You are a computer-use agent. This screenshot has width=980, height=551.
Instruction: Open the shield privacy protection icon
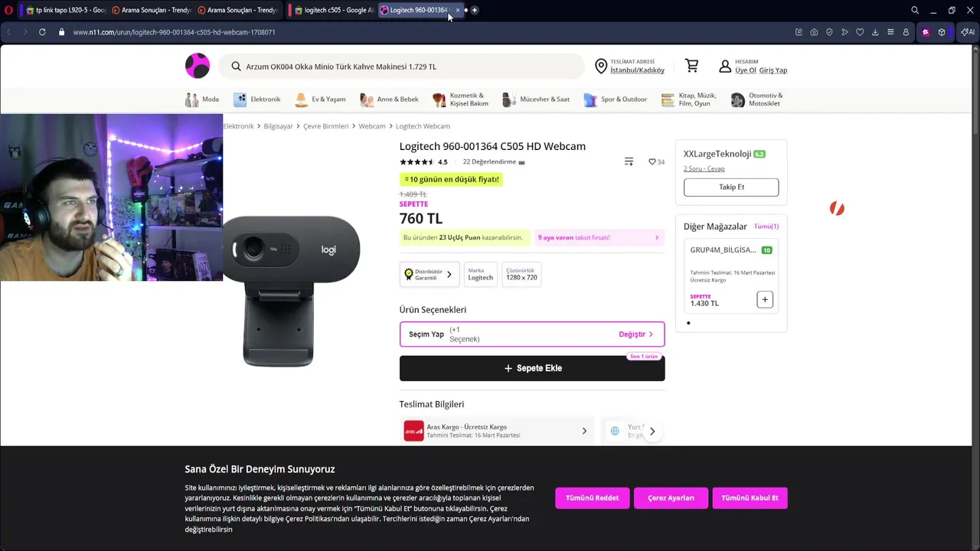click(x=829, y=32)
